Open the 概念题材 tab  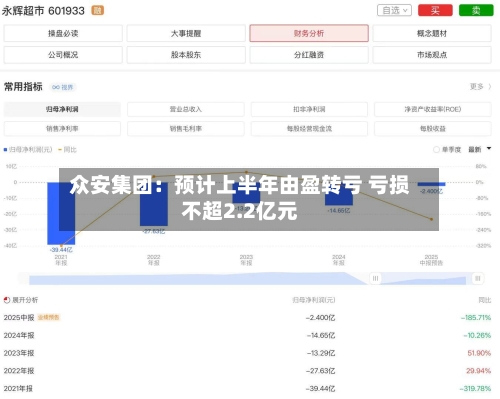tap(432, 33)
